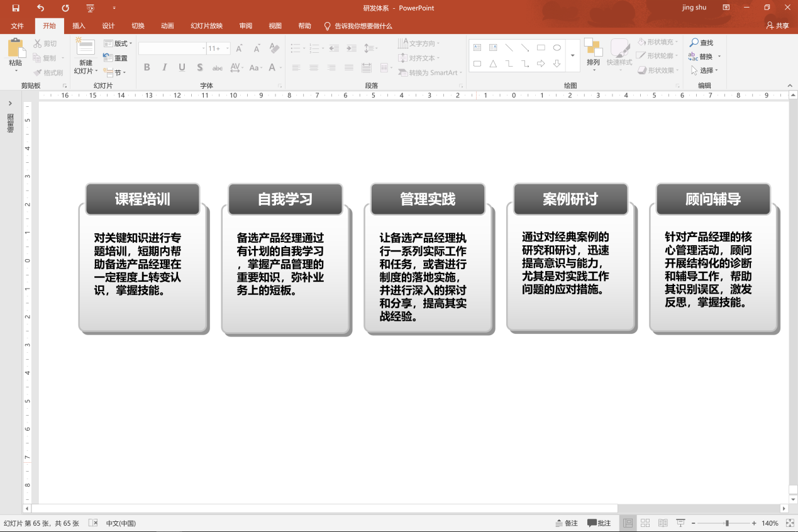Open the Layout (版式) dropdown
This screenshot has width=798, height=532.
click(118, 43)
